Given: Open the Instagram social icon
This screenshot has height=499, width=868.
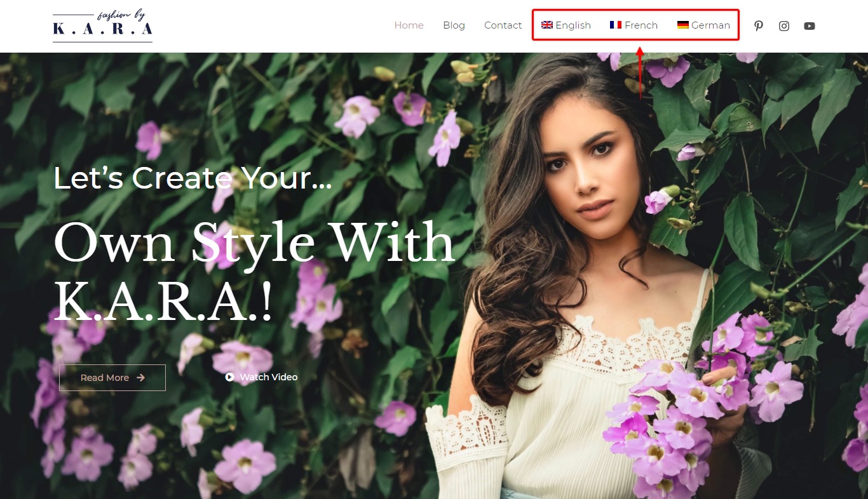Looking at the screenshot, I should pos(784,26).
